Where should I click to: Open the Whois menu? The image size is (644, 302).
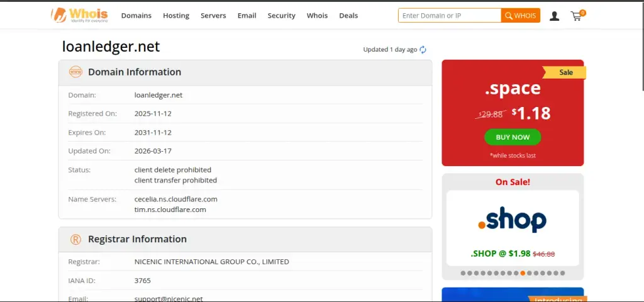tap(317, 16)
